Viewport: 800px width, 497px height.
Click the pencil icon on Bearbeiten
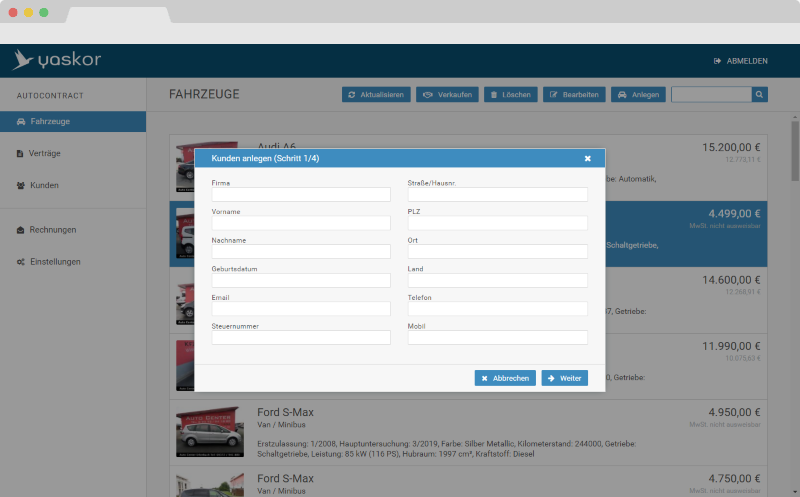[554, 94]
